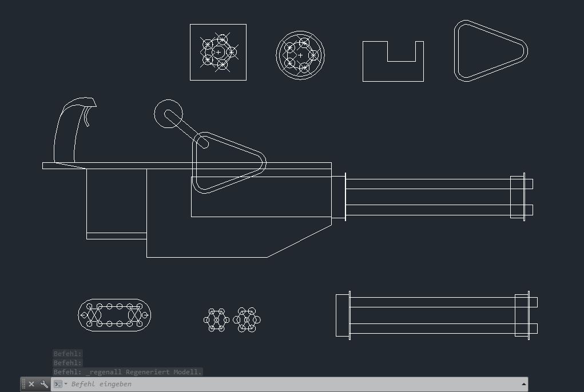
Task: Open command line customize wrench menu
Action: point(44,384)
